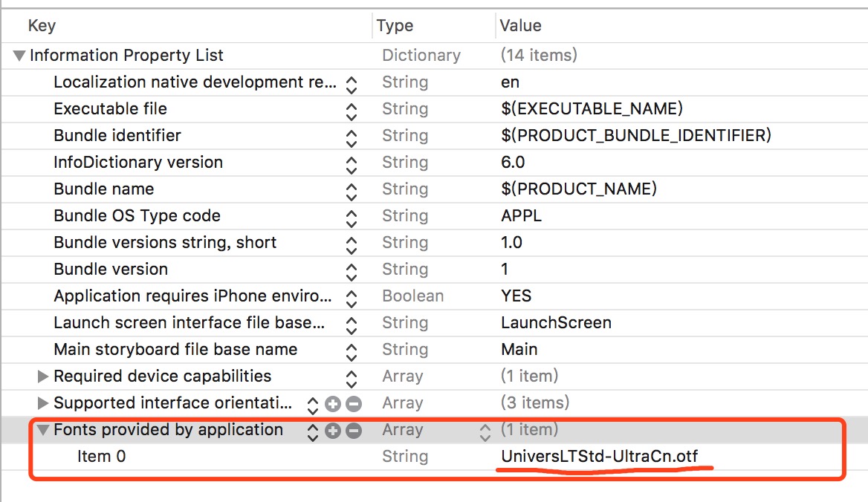Select the $(PRODUCT_BUNDLE_IDENTIFIER) value

(636, 135)
